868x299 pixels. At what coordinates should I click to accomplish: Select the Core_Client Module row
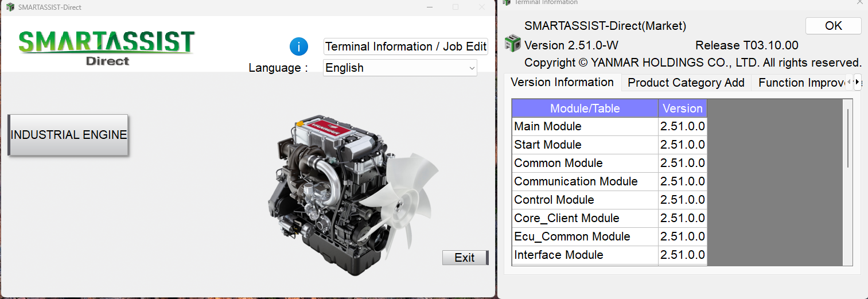click(609, 218)
